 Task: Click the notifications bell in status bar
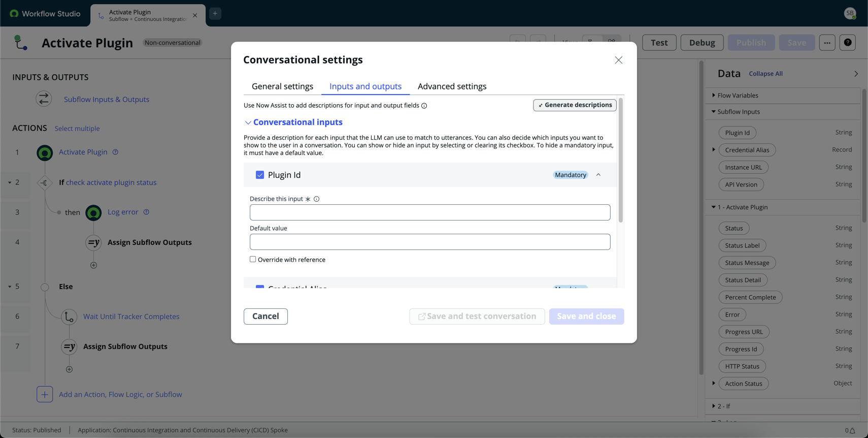[x=852, y=430]
